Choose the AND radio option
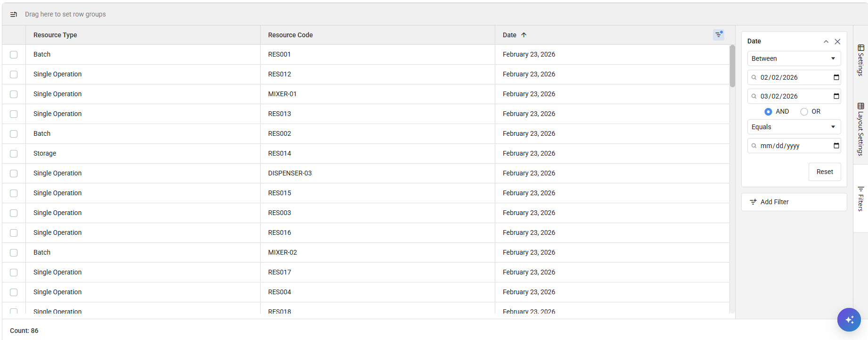The width and height of the screenshot is (868, 340). pyautogui.click(x=768, y=112)
